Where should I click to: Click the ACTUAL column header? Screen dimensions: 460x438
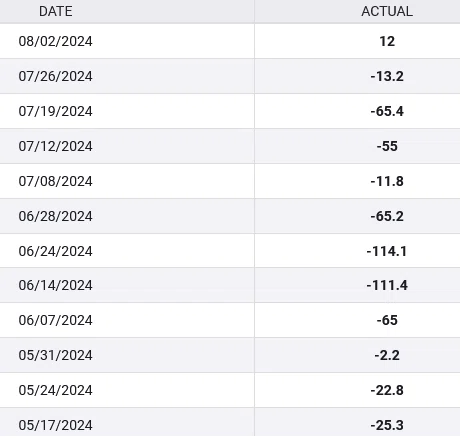(x=387, y=11)
